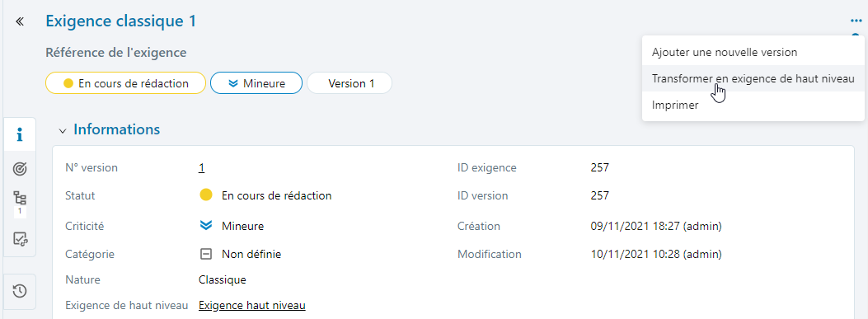Screen dimensions: 868x319
Task: Click the Non définie category square icon
Action: [x=206, y=254]
